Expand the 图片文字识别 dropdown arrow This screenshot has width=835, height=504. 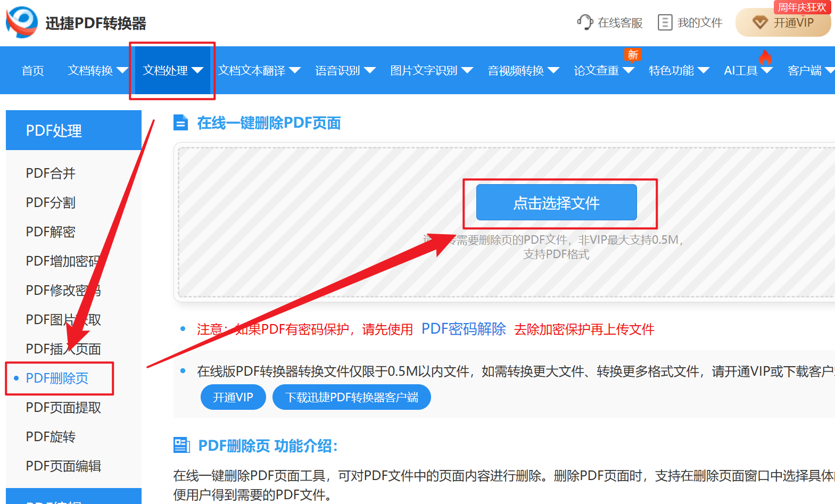tap(467, 70)
